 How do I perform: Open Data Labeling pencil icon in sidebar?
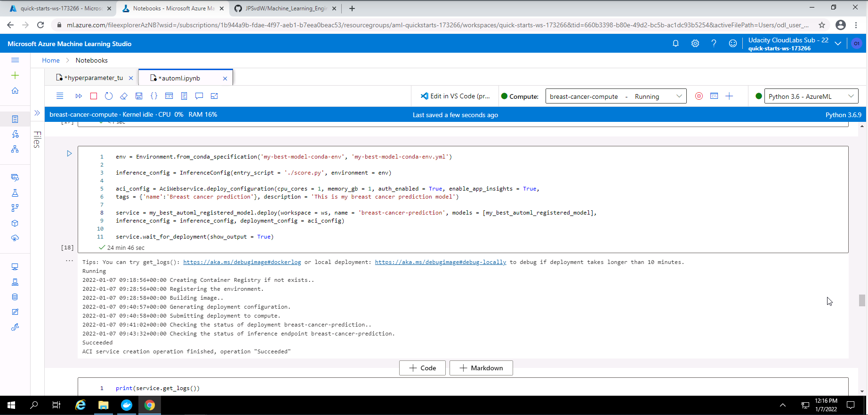(x=15, y=312)
